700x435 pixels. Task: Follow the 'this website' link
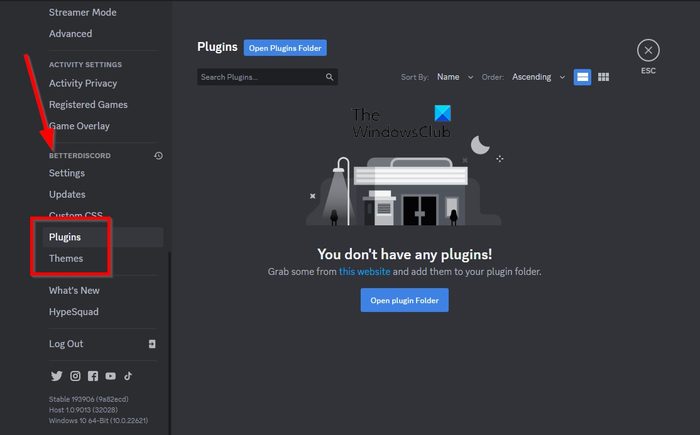click(x=364, y=272)
